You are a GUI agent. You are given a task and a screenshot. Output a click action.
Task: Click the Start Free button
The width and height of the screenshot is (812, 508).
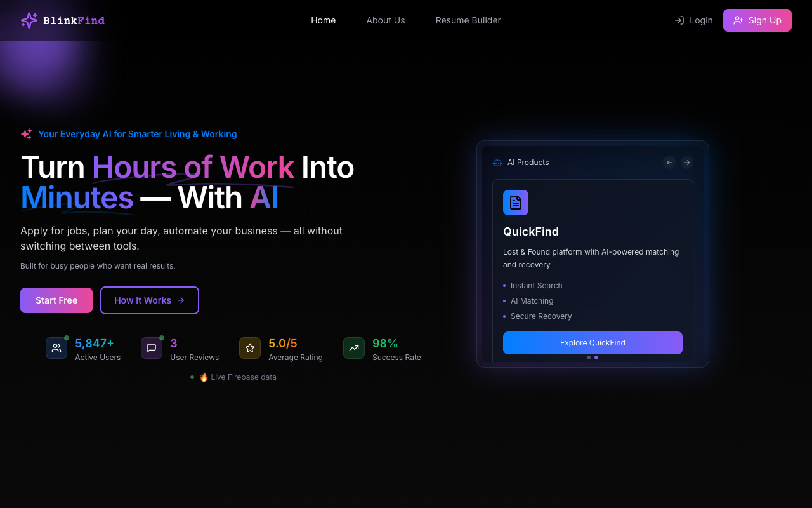tap(56, 300)
